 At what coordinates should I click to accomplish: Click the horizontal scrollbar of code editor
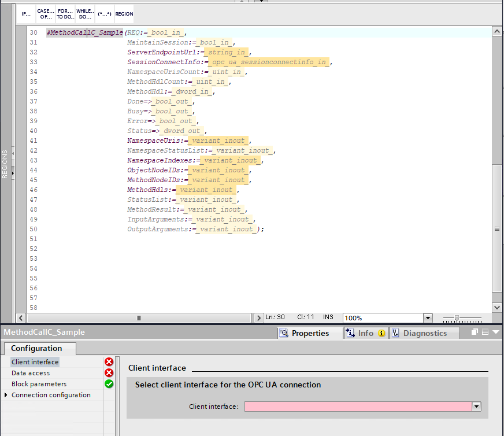(139, 318)
